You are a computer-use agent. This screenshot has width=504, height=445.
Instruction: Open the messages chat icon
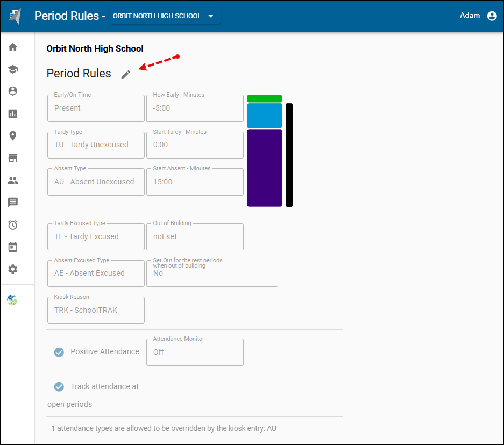coord(12,202)
